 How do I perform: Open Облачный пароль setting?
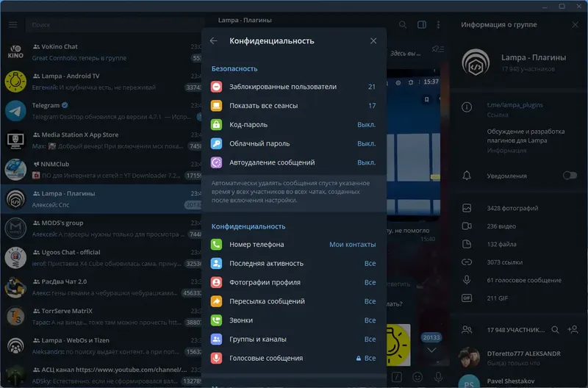(x=294, y=143)
